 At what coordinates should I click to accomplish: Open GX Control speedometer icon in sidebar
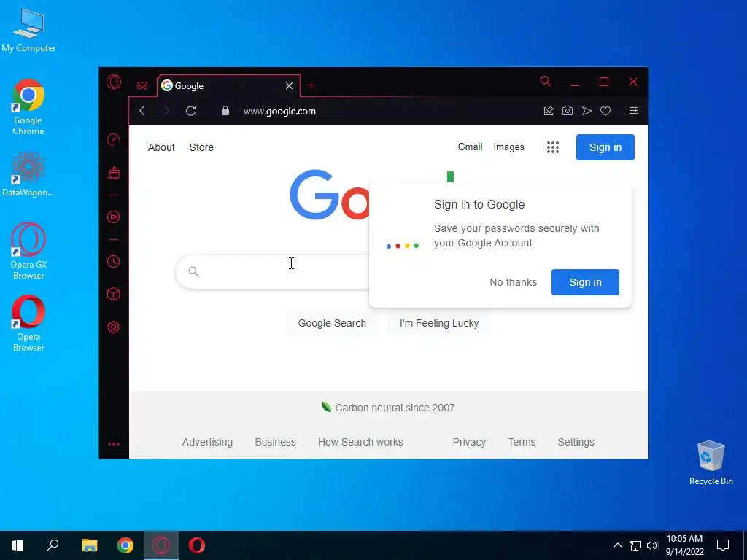tap(113, 139)
